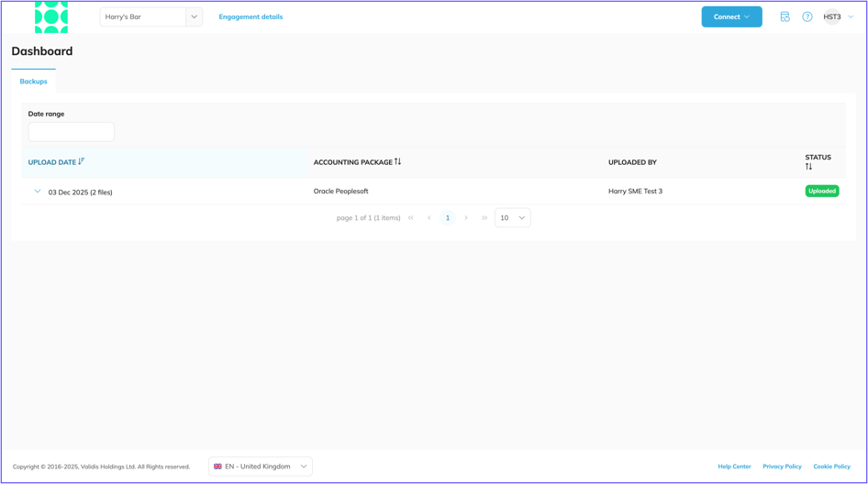Click the Connect button
Viewport: 868px width, 484px height.
coord(732,17)
